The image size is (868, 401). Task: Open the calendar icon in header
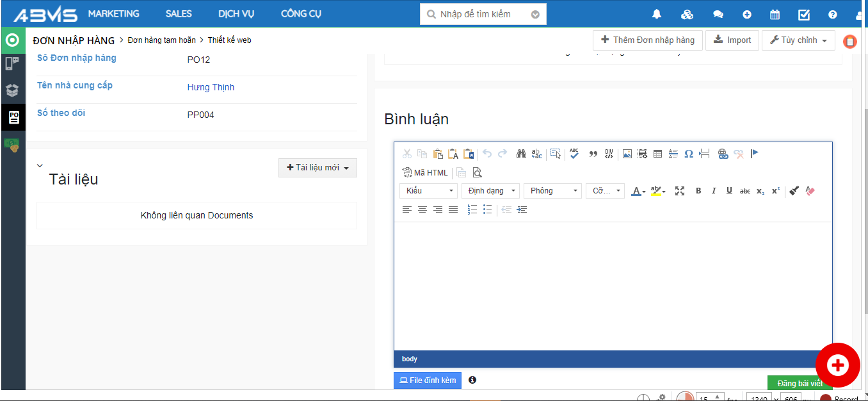(x=775, y=14)
